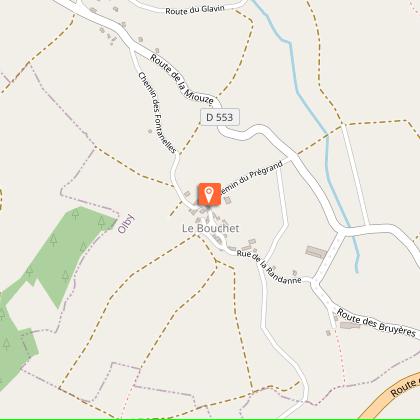Click the small building beside the pin marker
420x420 pixels.
(x=227, y=200)
